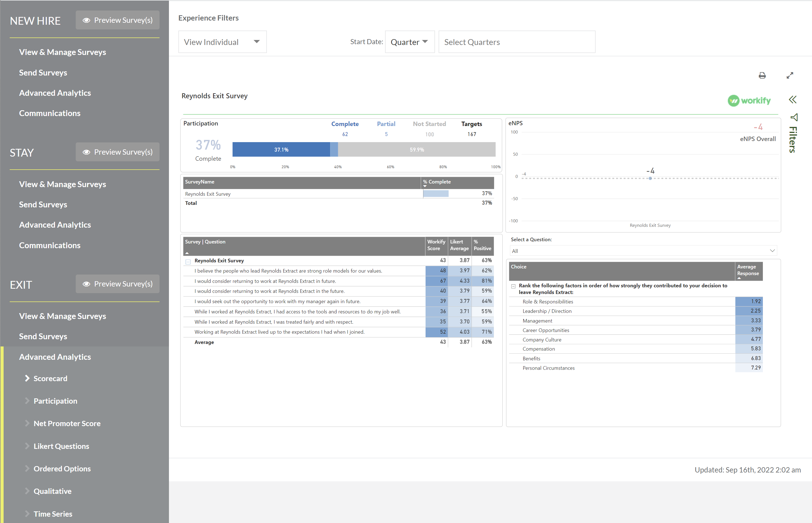This screenshot has height=523, width=812.
Task: Open Exit Send Surveys
Action: coord(43,336)
